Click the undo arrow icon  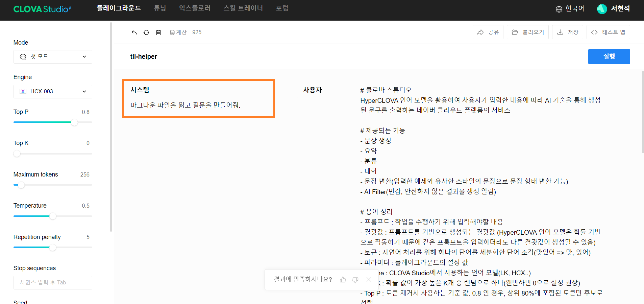(134, 32)
